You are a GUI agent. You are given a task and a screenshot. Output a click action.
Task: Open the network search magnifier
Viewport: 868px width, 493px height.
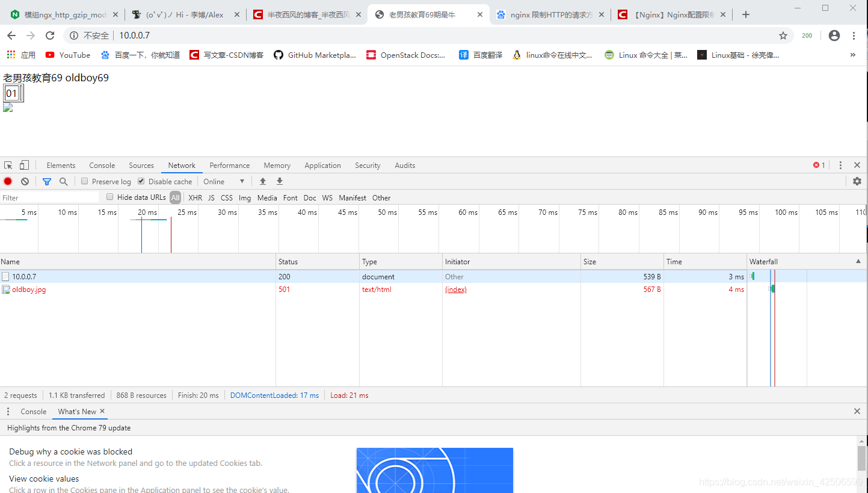tap(64, 181)
